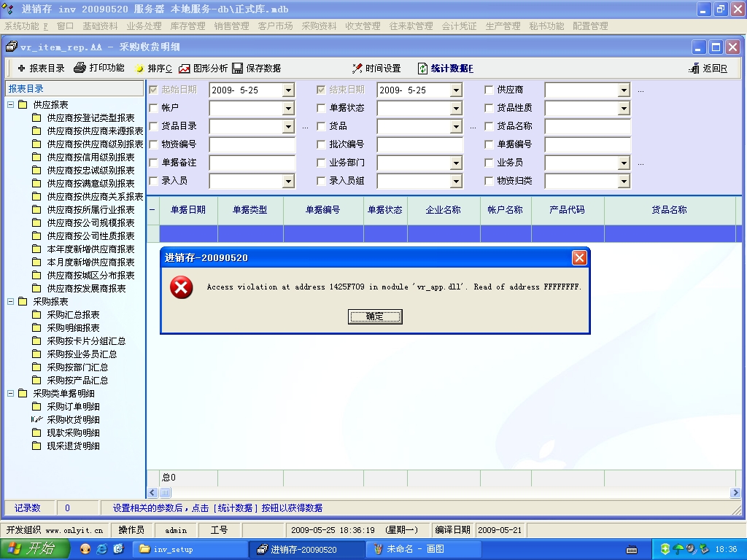Click 统计数据 refresh statistics icon
The height and width of the screenshot is (560, 747).
tap(422, 69)
